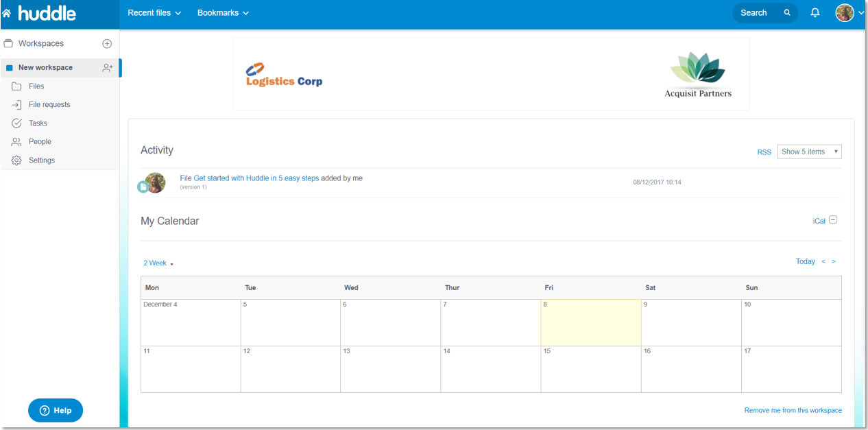Select December 4 calendar cell
The width and height of the screenshot is (868, 430).
pos(191,322)
